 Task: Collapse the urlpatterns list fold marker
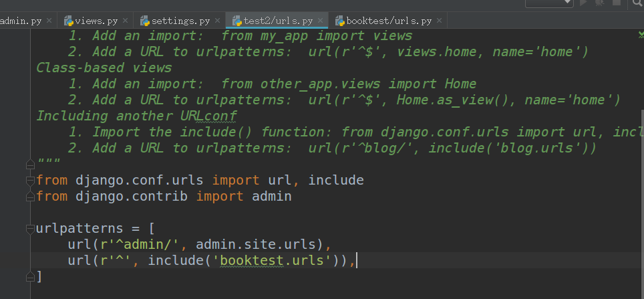point(30,229)
